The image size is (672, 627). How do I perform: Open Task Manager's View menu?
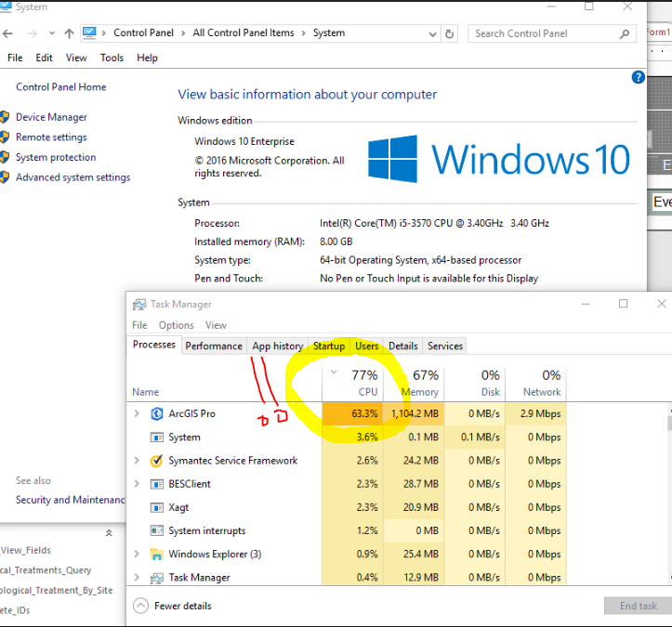[x=216, y=325]
